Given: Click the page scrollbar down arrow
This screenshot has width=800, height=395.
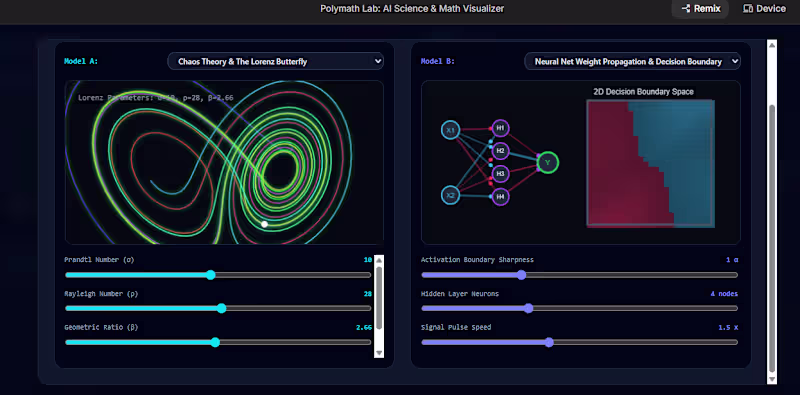Looking at the screenshot, I should pyautogui.click(x=772, y=379).
